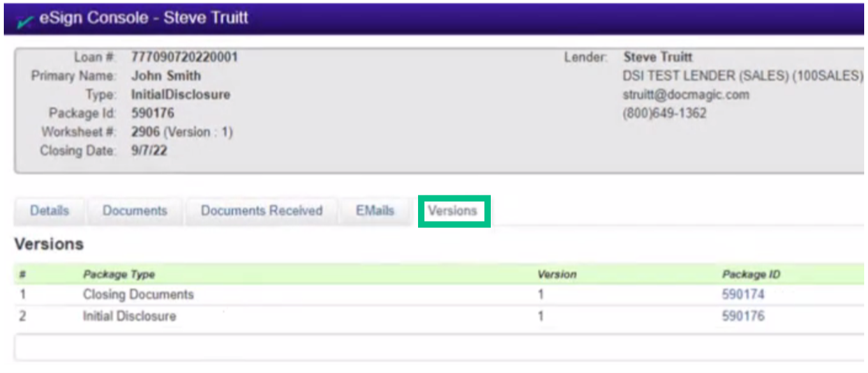Click lender name Steve Truitt in panel
The image size is (868, 373).
(657, 57)
